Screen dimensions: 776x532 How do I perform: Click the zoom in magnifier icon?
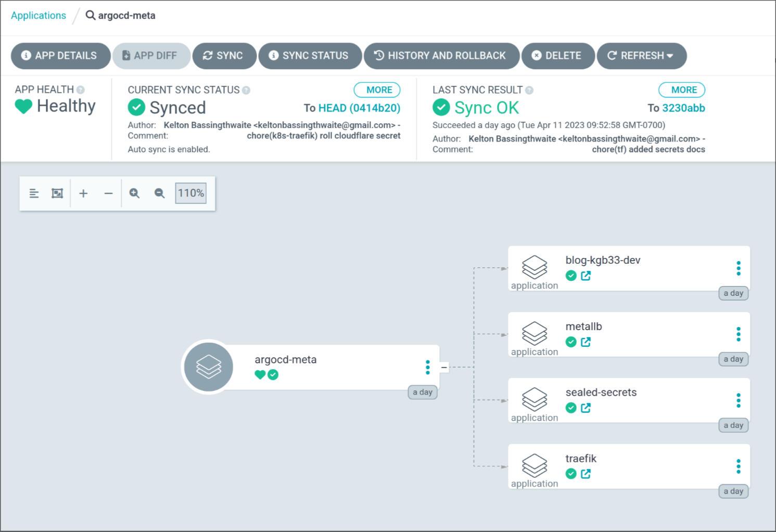[134, 193]
